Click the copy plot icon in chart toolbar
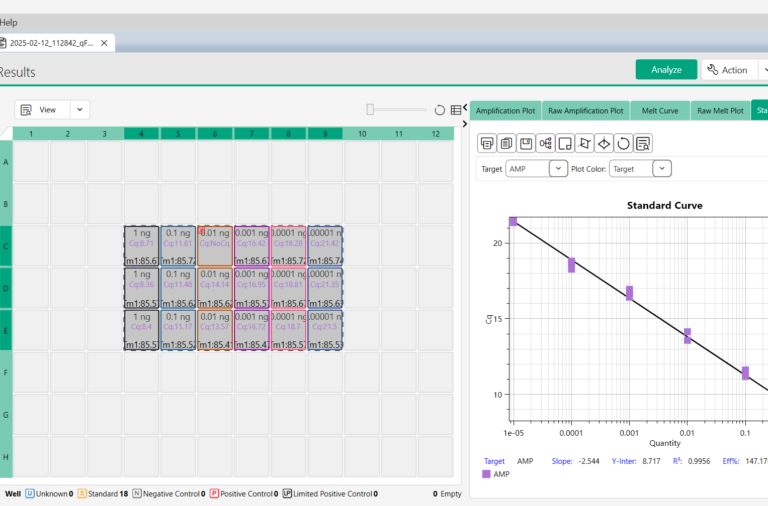768x506 pixels. 507,143
